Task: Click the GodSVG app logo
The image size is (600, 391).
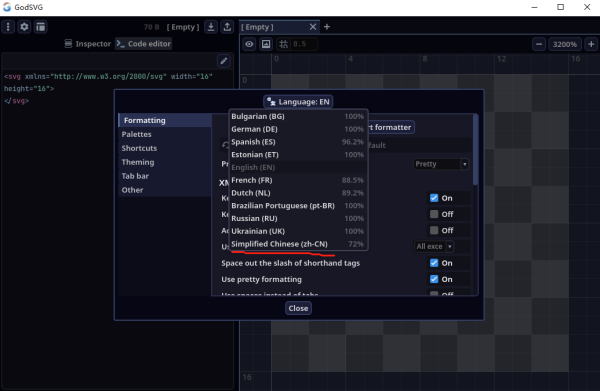Action: click(x=7, y=7)
